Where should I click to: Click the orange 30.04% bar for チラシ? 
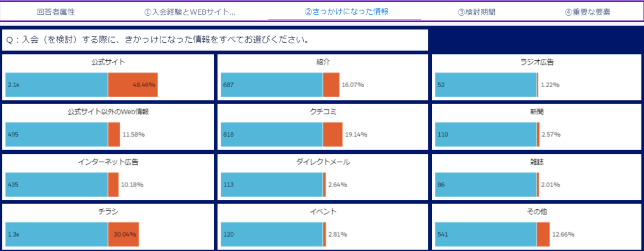click(123, 234)
